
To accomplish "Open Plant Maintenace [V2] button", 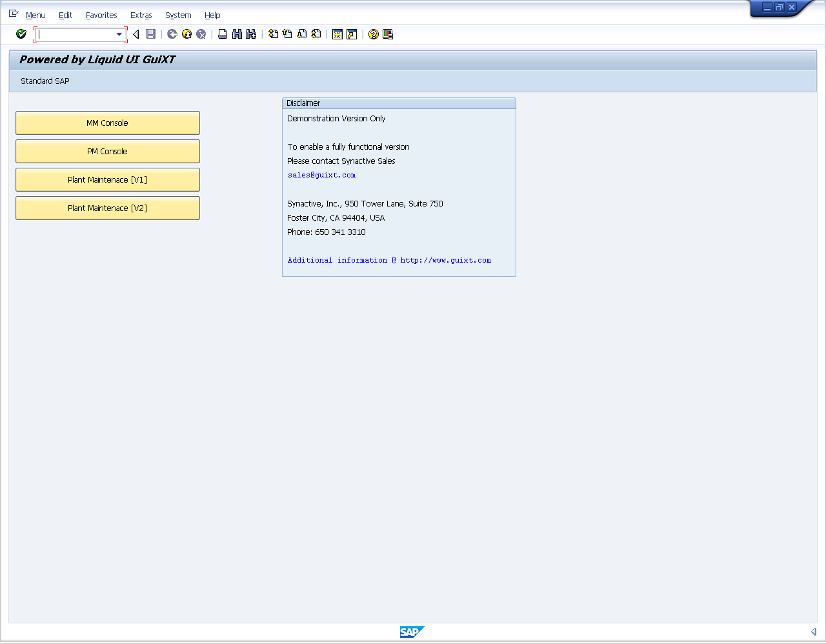I will [108, 208].
